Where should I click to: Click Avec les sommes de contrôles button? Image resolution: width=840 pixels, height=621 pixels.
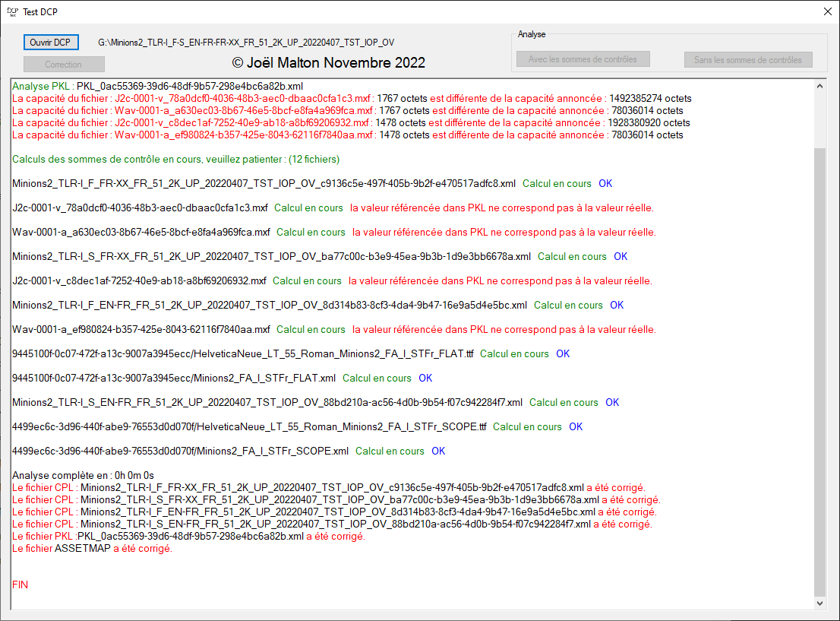pos(583,59)
